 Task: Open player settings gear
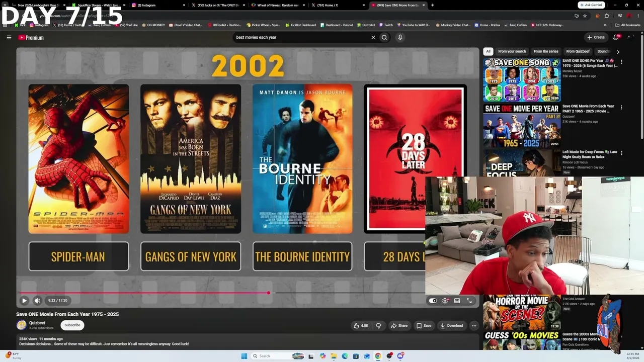[445, 301]
